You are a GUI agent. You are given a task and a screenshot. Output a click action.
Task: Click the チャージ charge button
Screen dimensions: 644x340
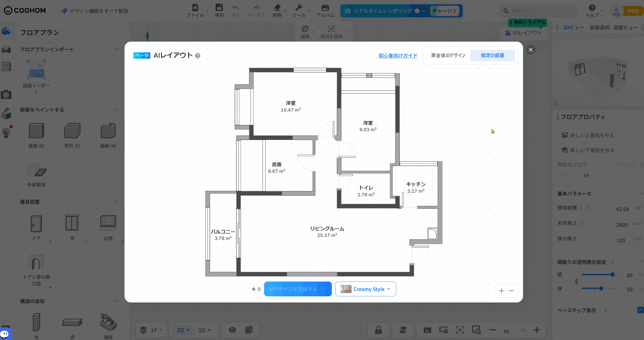[x=444, y=11]
